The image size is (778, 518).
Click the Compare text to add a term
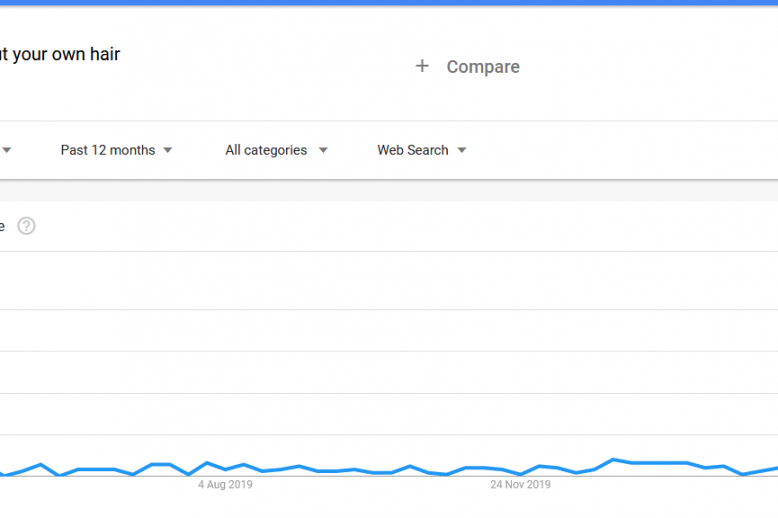pos(483,67)
